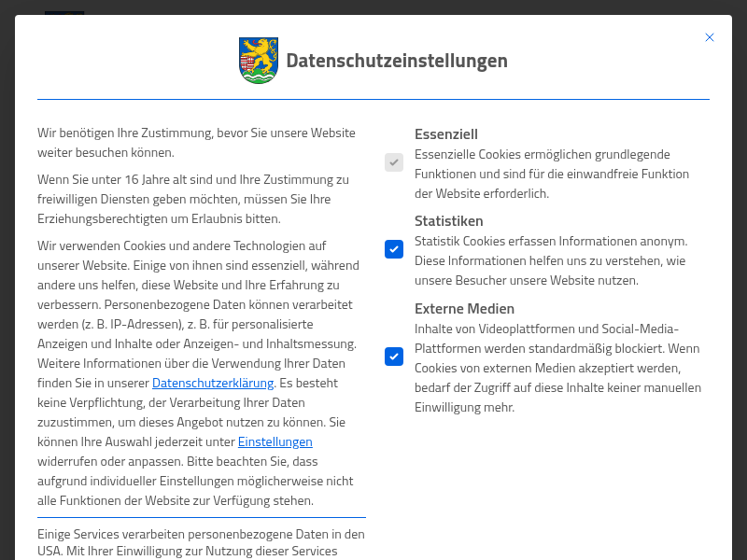Click the grayed checkmark icon beside Essenziell
The height and width of the screenshot is (560, 747).
pos(393,161)
